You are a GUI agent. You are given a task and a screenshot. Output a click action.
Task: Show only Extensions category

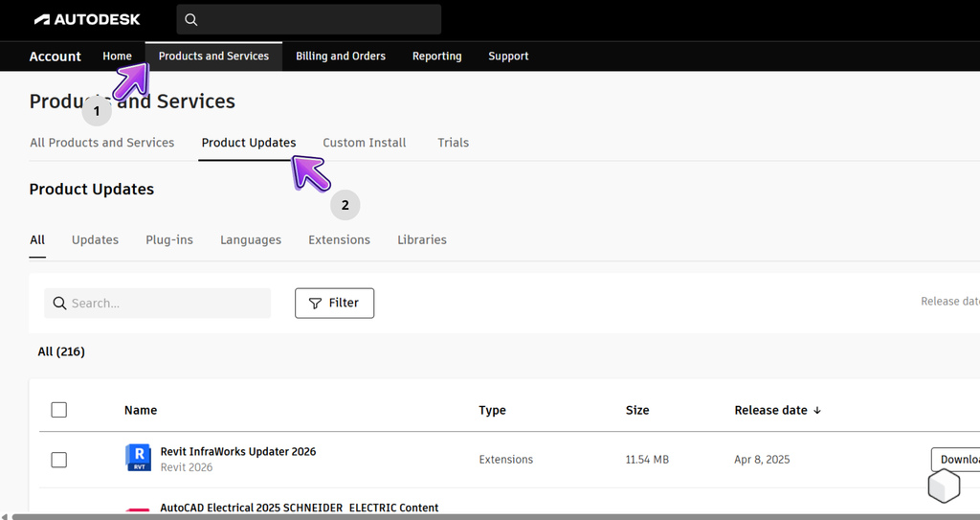coord(340,240)
